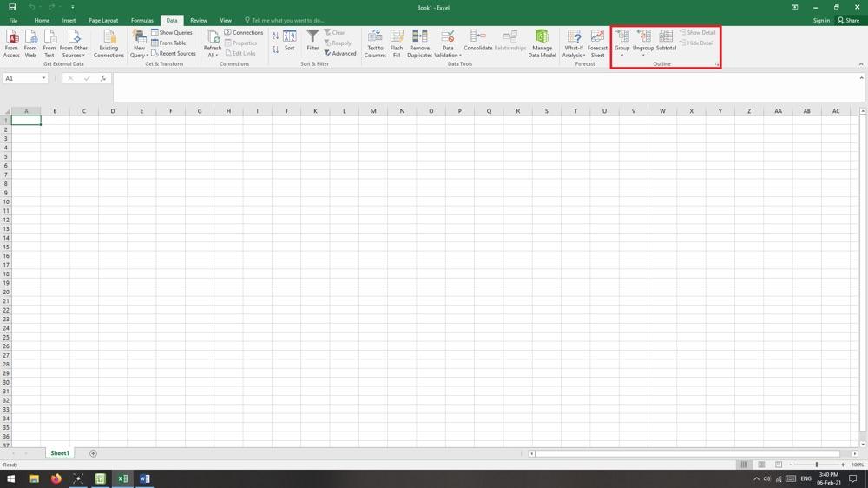The width and height of the screenshot is (868, 488).
Task: Select the Remove Duplicates tool
Action: coord(419,43)
